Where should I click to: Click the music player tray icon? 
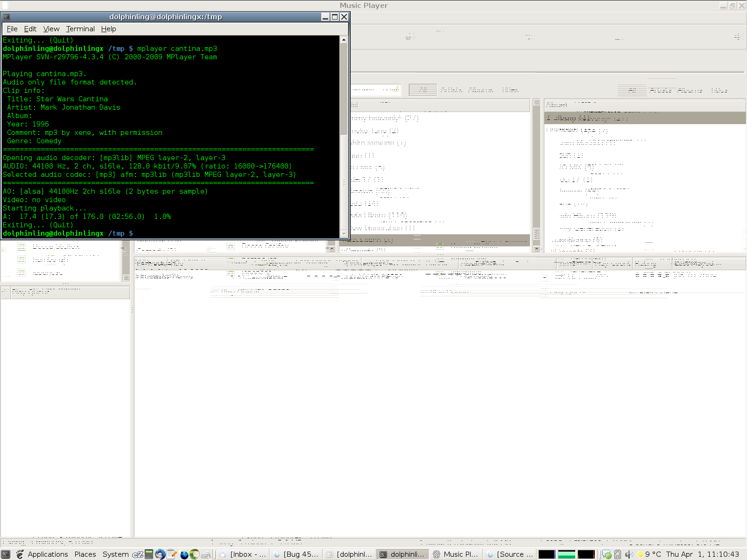618,554
